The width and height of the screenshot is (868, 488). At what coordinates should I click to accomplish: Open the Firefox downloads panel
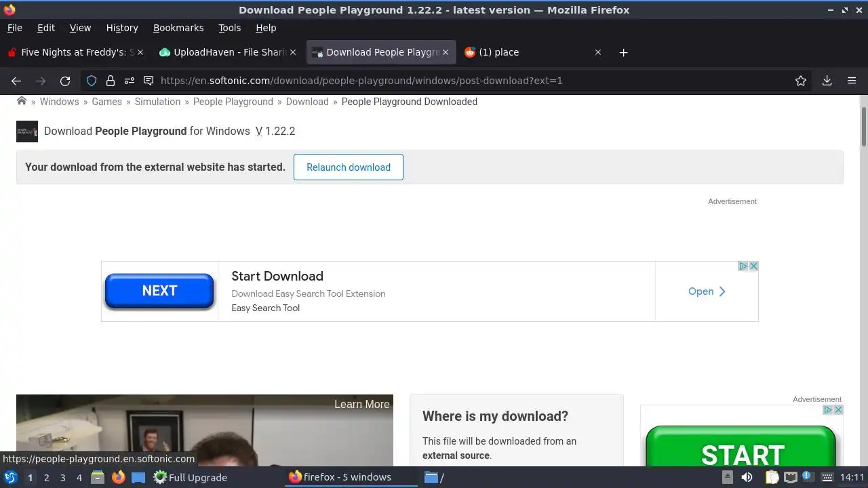[827, 81]
